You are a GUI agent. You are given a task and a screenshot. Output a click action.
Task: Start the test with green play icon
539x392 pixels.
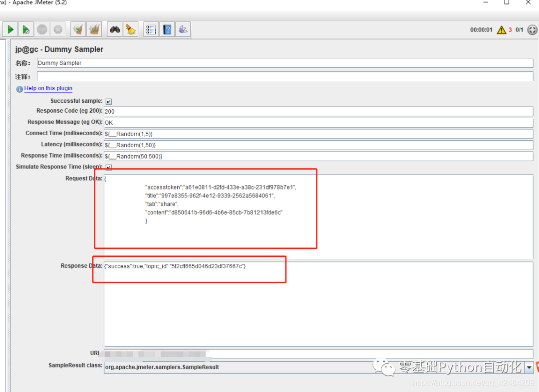coord(10,29)
